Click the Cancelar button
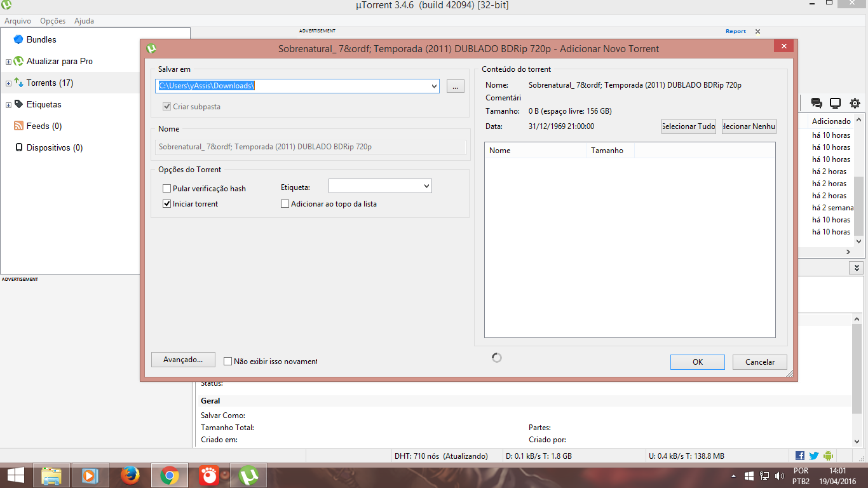This screenshot has height=488, width=868. (x=760, y=362)
